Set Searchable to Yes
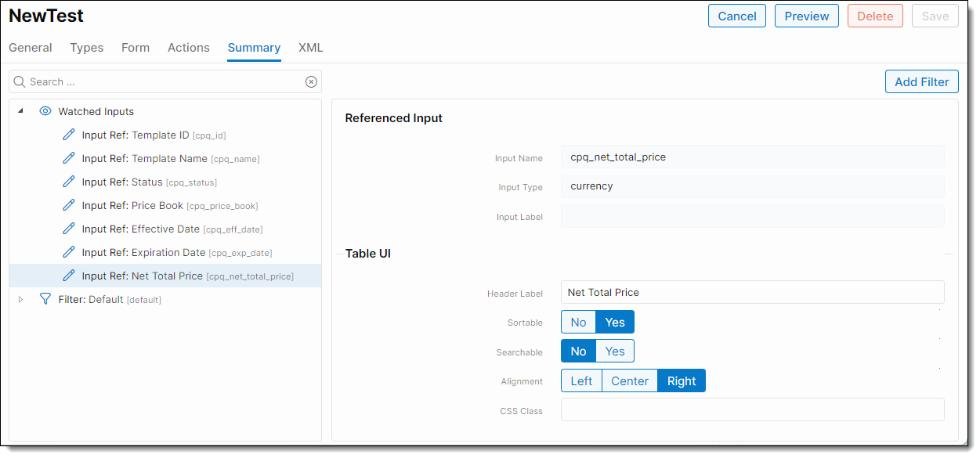Viewport: 980px width, 458px height. point(615,351)
